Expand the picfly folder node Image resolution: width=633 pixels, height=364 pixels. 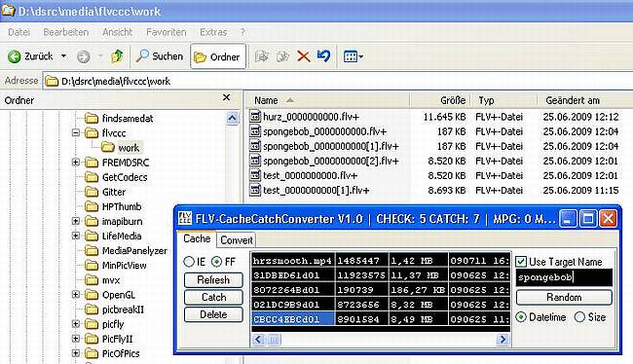pos(76,324)
